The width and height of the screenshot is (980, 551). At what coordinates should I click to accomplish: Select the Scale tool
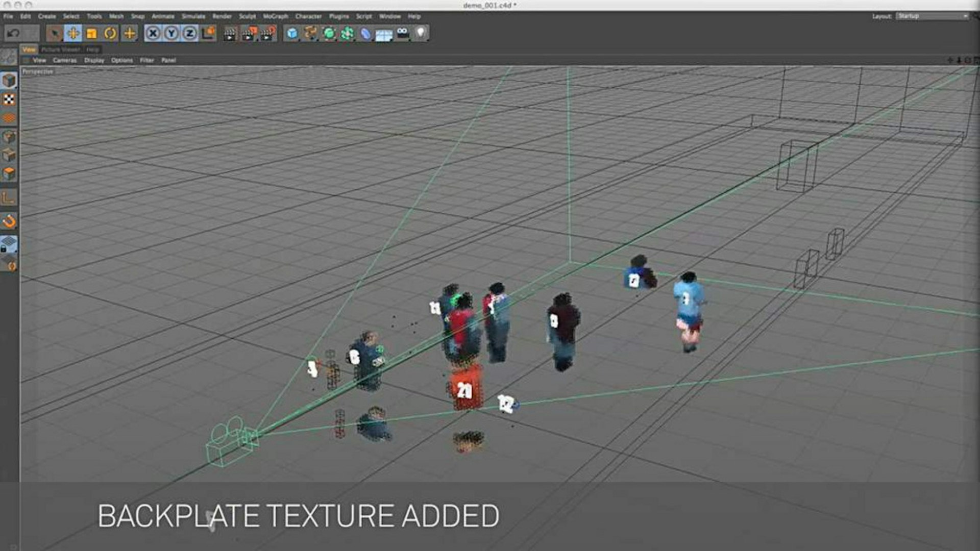pyautogui.click(x=92, y=34)
